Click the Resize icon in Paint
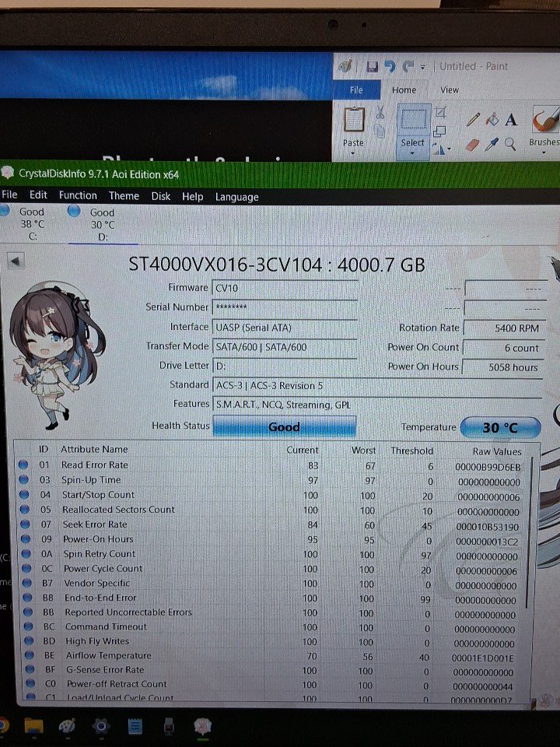This screenshot has width=560, height=747. point(440,131)
